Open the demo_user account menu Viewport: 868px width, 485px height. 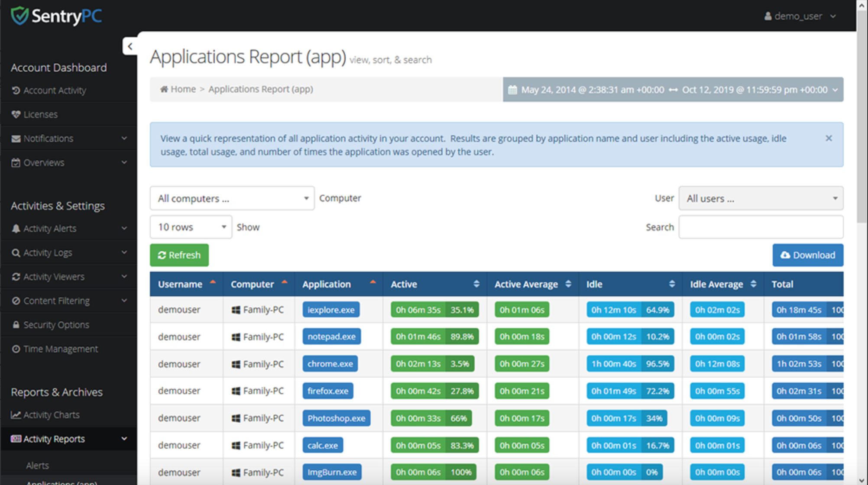pos(800,16)
